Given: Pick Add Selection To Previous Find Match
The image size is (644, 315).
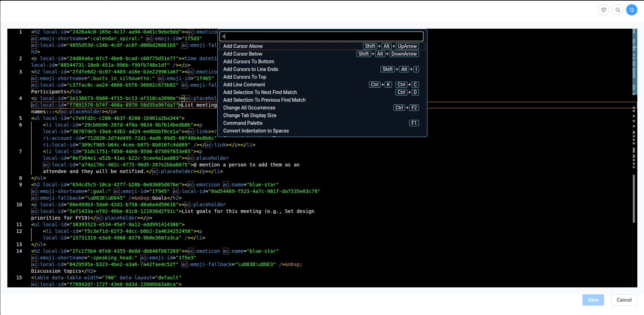Looking at the screenshot, I should point(264,100).
